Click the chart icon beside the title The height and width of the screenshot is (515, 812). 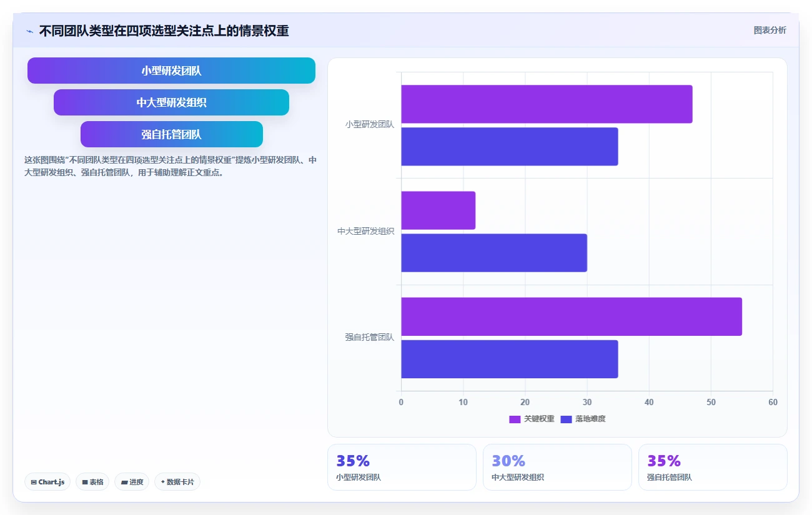[x=29, y=31]
